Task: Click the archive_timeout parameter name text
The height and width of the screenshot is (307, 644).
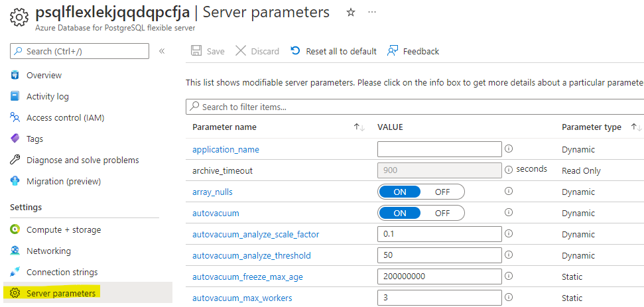Action: [222, 170]
